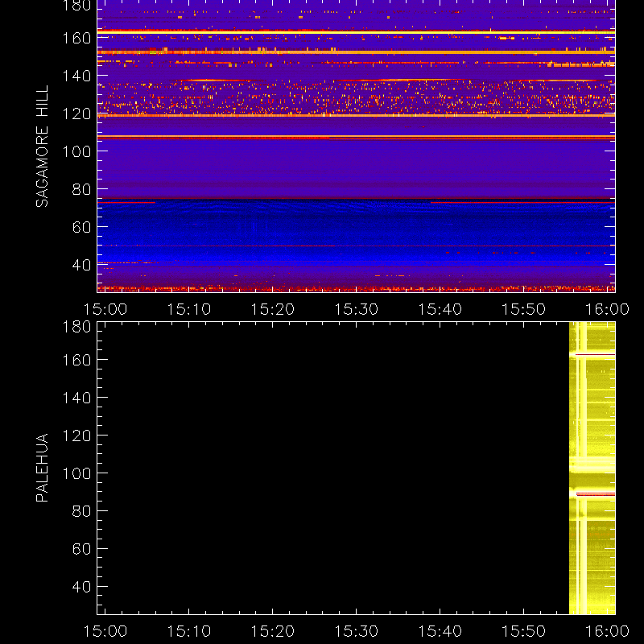This screenshot has width=644, height=644.
Task: Click 15:40 under the Sagamore Hill plot
Action: click(440, 309)
